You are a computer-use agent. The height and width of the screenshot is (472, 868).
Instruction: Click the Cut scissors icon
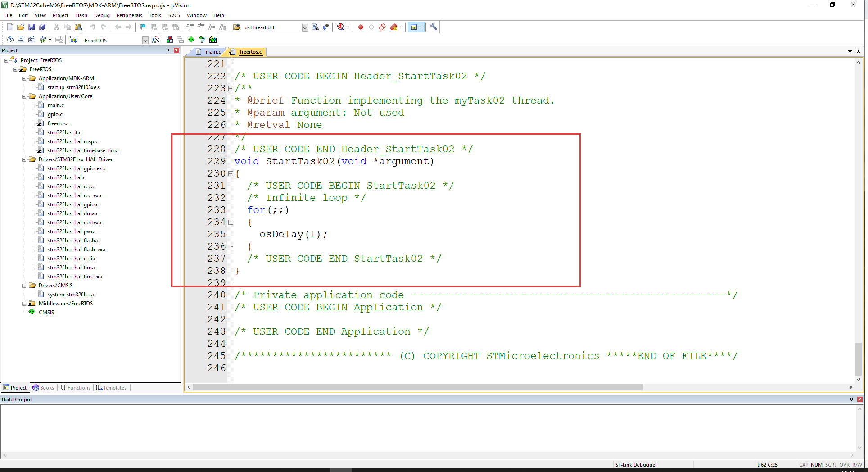(57, 27)
